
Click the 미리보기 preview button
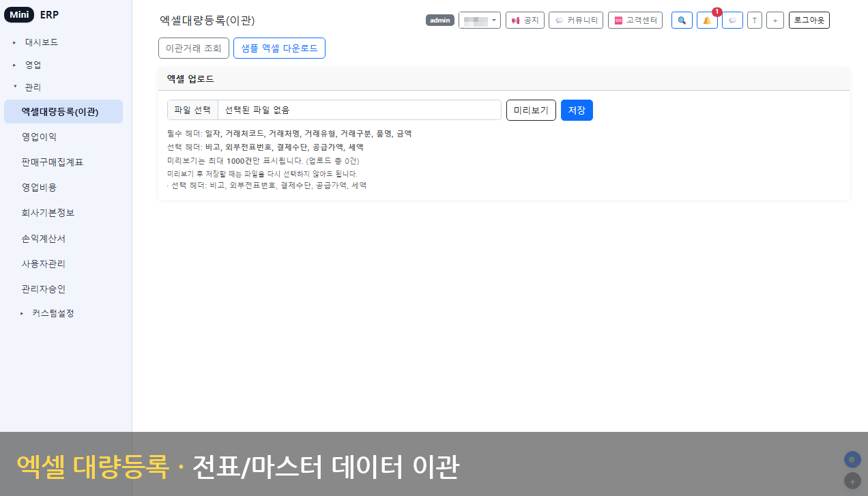click(531, 110)
